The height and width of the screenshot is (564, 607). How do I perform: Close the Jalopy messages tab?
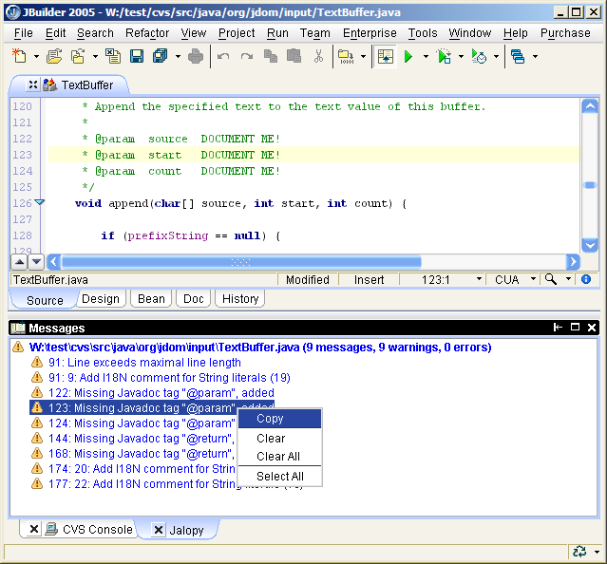coord(158,529)
